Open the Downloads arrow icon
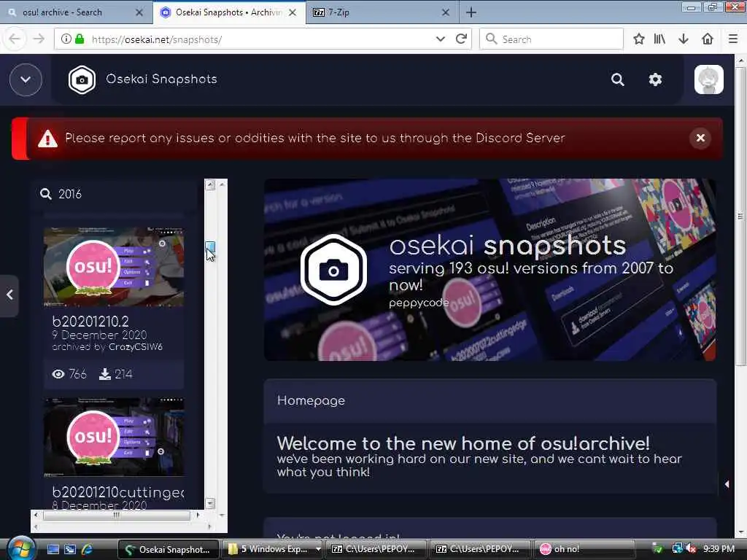The width and height of the screenshot is (747, 560). (x=683, y=39)
